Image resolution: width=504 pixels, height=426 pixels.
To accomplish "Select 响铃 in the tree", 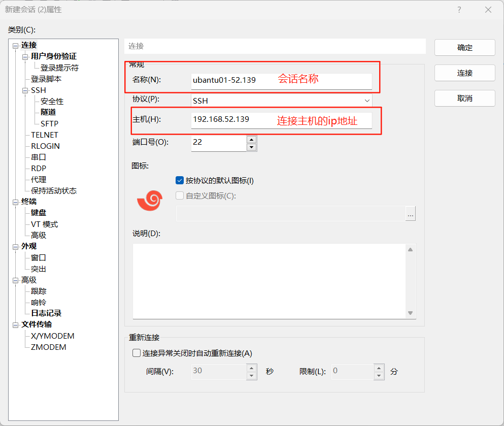I will click(39, 303).
